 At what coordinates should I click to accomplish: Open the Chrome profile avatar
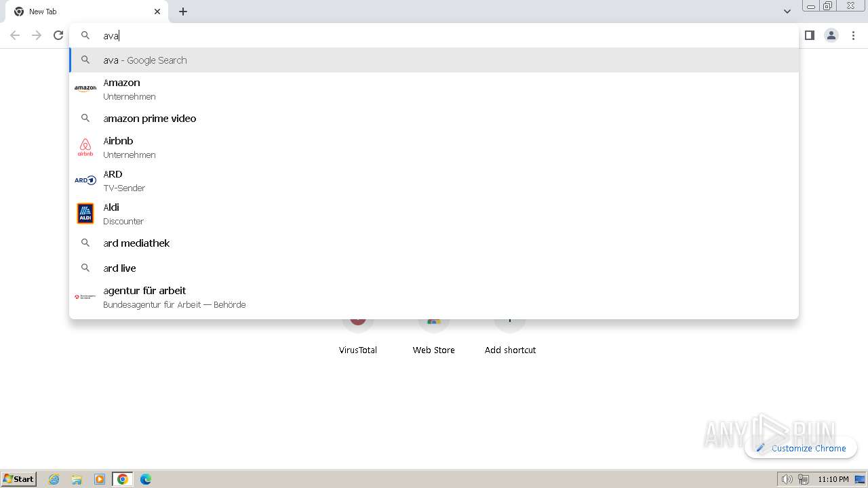(x=831, y=35)
